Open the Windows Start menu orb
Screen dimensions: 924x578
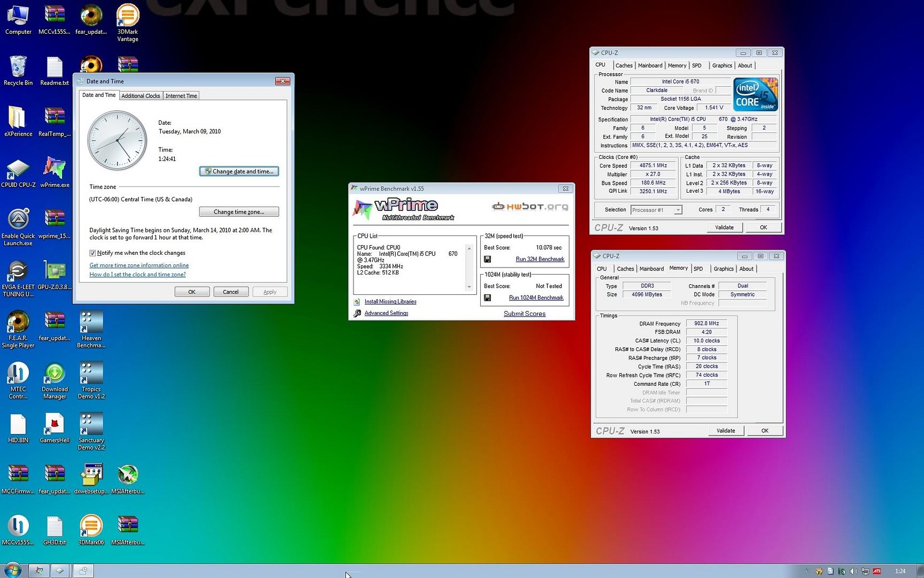tap(12, 570)
